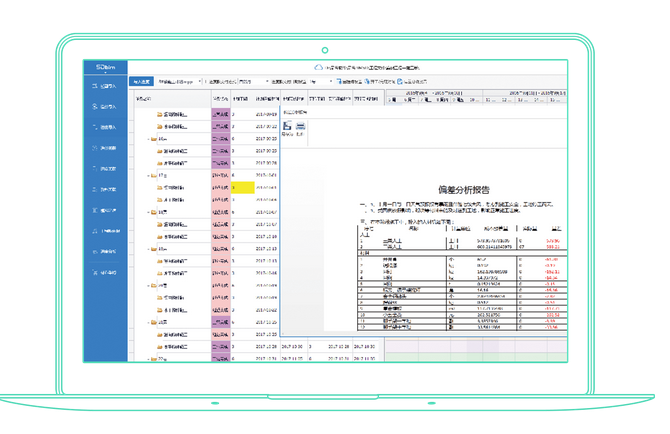Open the combo box beside the blue toolbar button

pyautogui.click(x=179, y=81)
